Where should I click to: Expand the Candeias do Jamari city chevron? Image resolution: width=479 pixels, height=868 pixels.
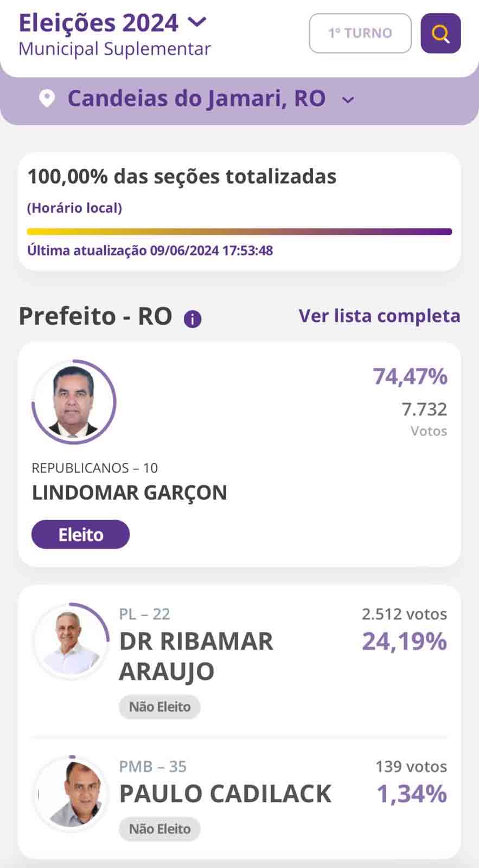tap(348, 100)
